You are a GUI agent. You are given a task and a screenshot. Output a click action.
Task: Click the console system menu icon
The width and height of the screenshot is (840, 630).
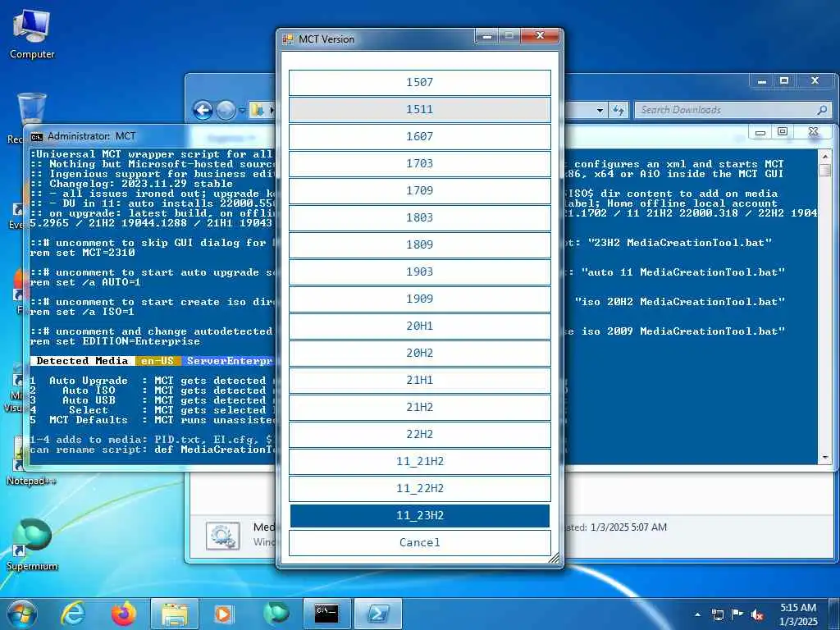[36, 137]
